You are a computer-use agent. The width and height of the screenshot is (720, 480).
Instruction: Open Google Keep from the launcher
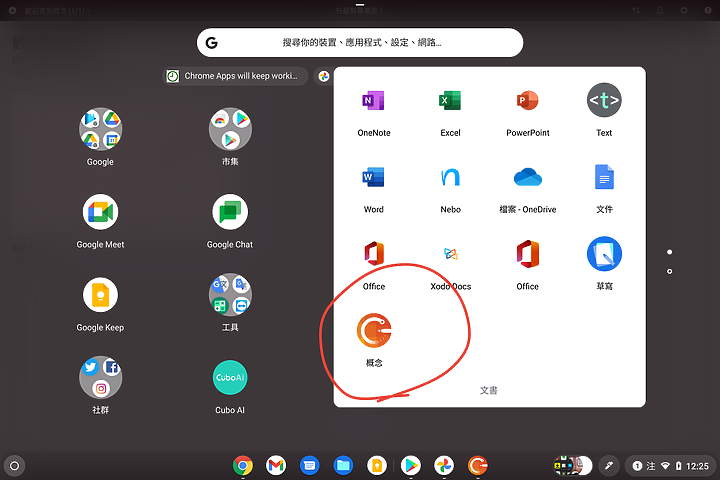click(100, 294)
